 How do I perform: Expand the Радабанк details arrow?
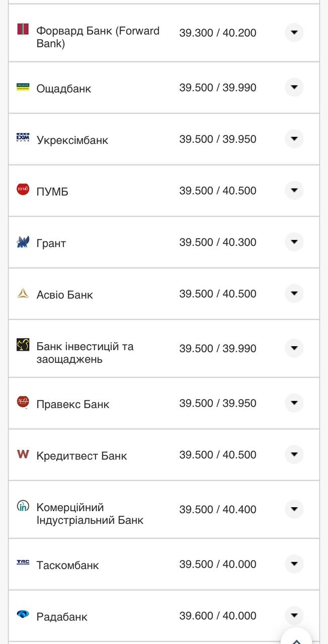pyautogui.click(x=294, y=615)
